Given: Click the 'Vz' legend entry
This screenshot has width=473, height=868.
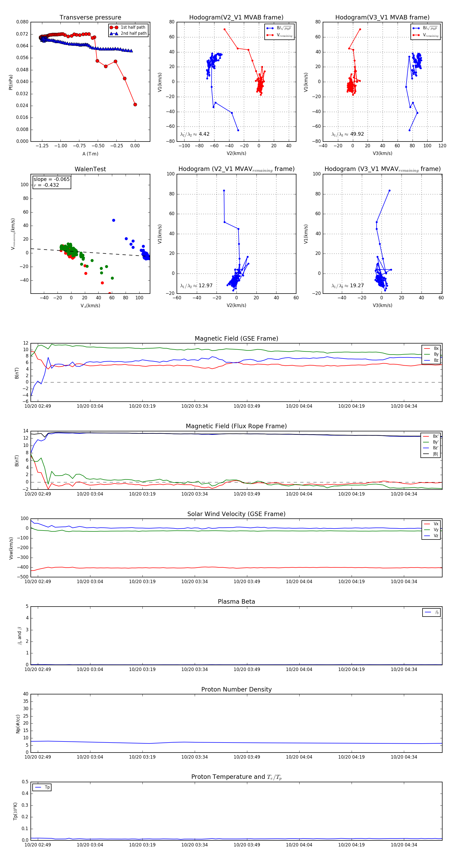Looking at the screenshot, I should click(x=431, y=536).
